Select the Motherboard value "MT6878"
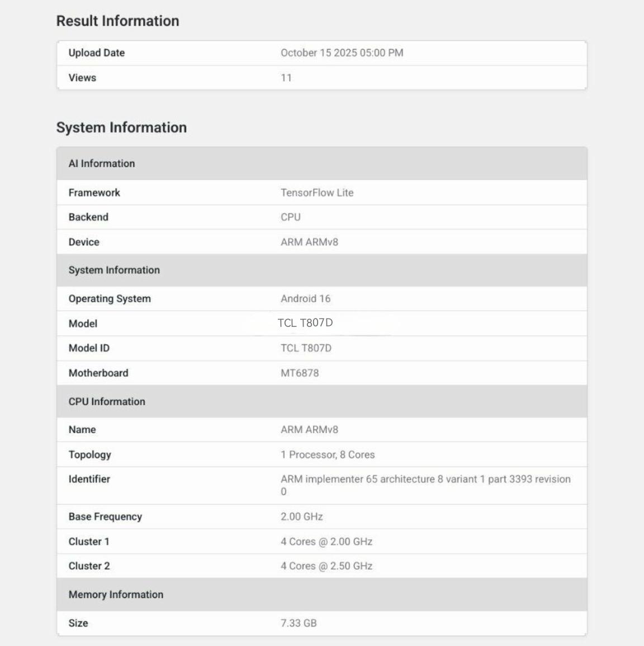This screenshot has height=646, width=644. pyautogui.click(x=300, y=373)
